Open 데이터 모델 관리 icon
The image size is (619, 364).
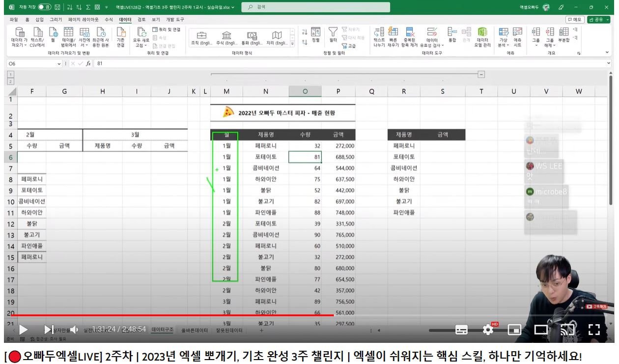[482, 37]
